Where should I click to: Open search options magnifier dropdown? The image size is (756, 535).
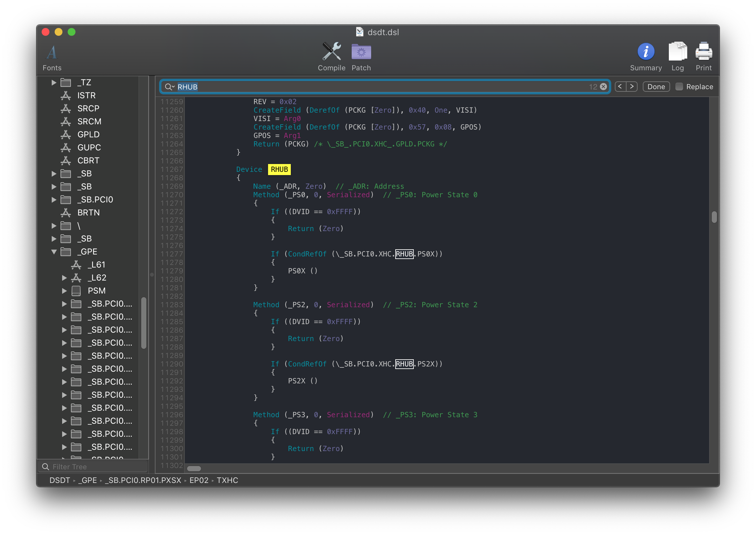169,87
